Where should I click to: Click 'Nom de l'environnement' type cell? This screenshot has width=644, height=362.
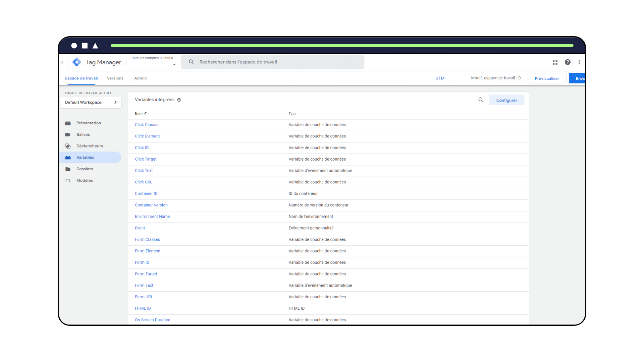[311, 217]
